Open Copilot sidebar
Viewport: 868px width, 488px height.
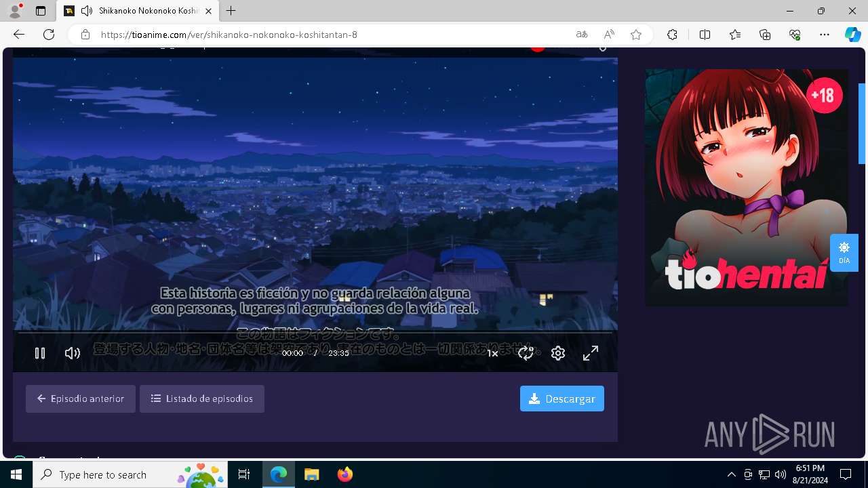point(852,35)
